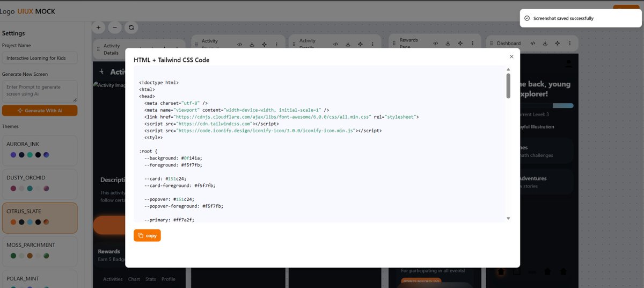Image resolution: width=644 pixels, height=288 pixels.
Task: Download the Rewards Page frame
Action: pos(448,44)
